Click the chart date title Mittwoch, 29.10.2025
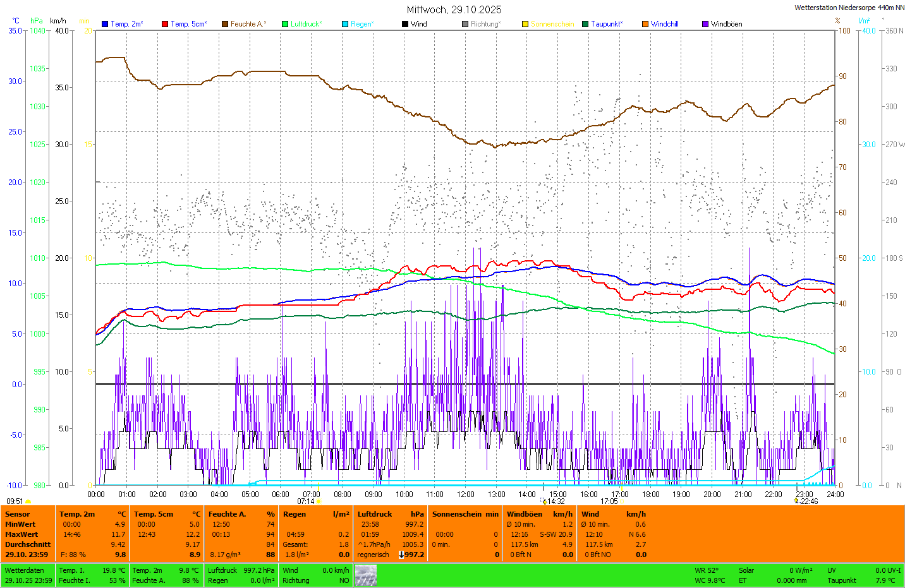 [x=454, y=9]
